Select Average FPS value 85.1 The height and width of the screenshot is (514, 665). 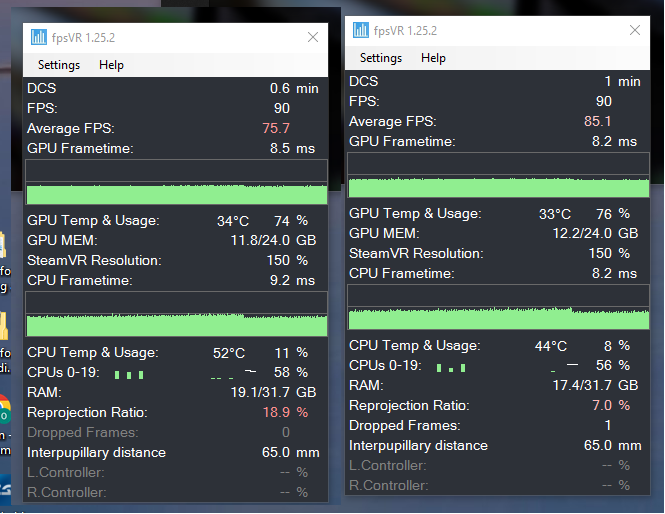(x=598, y=121)
